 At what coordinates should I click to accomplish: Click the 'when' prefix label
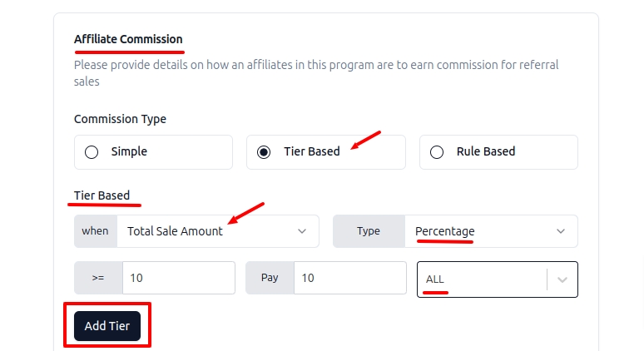tap(95, 231)
